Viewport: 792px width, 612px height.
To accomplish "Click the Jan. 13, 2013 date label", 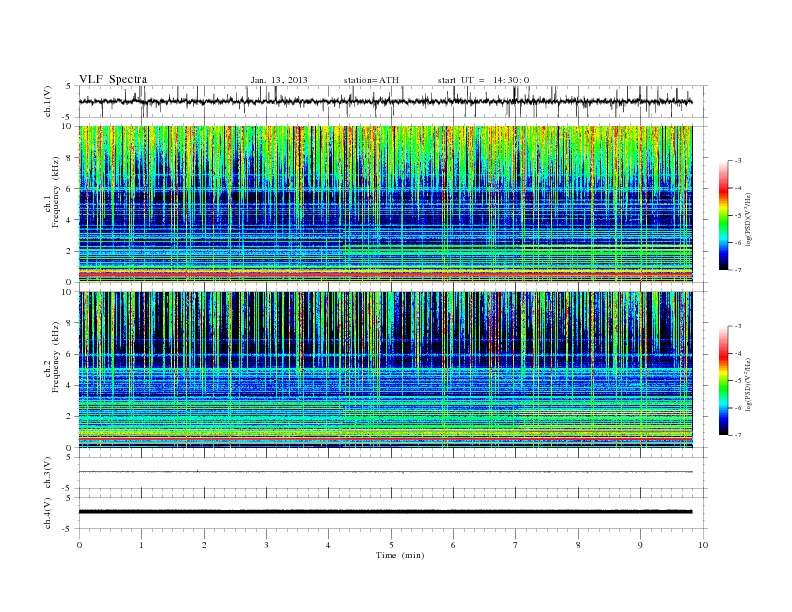I will coord(279,80).
